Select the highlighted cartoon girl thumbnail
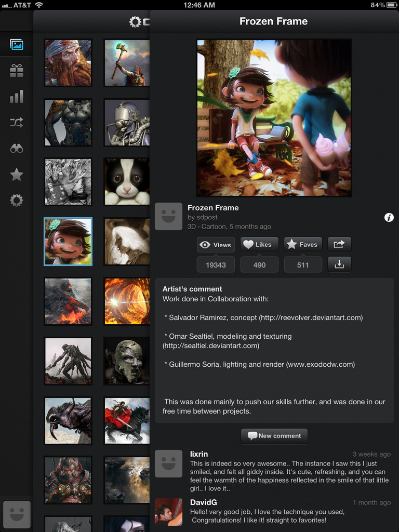The image size is (399, 532). click(68, 242)
